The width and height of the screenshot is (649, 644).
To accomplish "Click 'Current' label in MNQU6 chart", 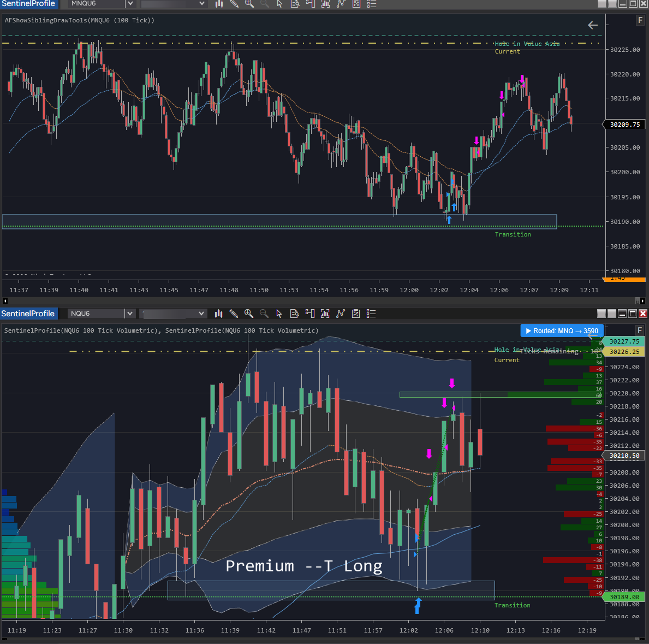I will (x=508, y=51).
